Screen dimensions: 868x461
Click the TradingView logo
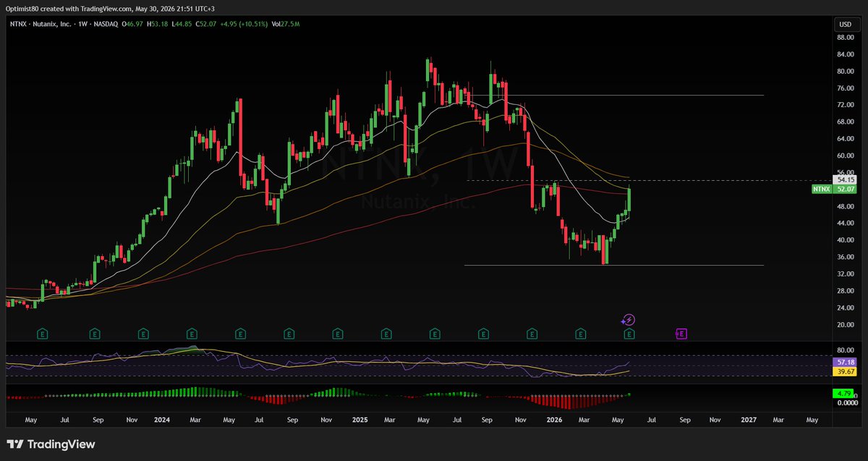tap(51, 444)
